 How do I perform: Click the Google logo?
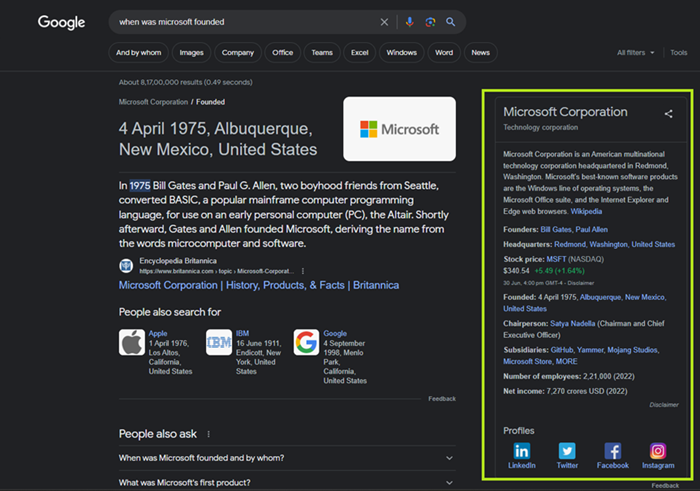61,22
